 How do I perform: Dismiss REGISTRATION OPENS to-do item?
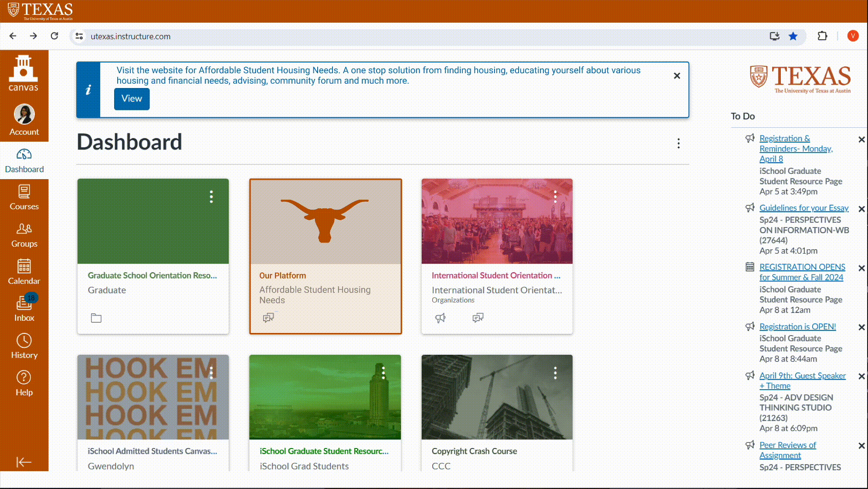(x=861, y=268)
